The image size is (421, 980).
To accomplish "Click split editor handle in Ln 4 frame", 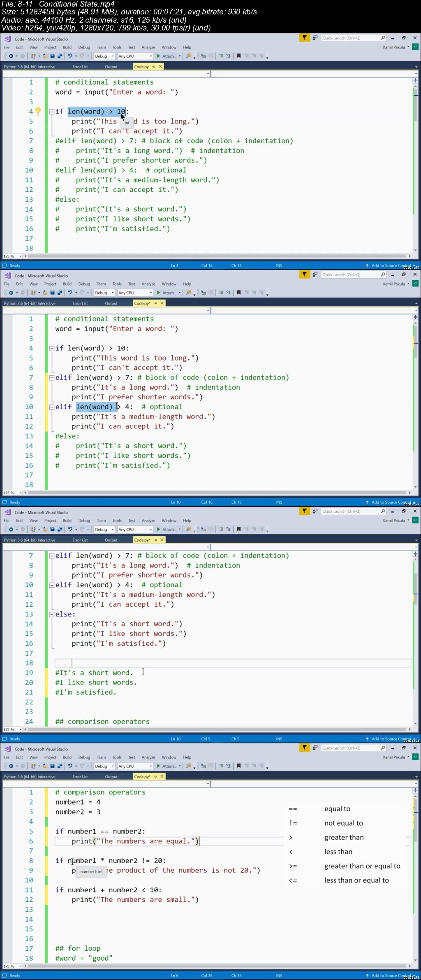I will 416,80.
